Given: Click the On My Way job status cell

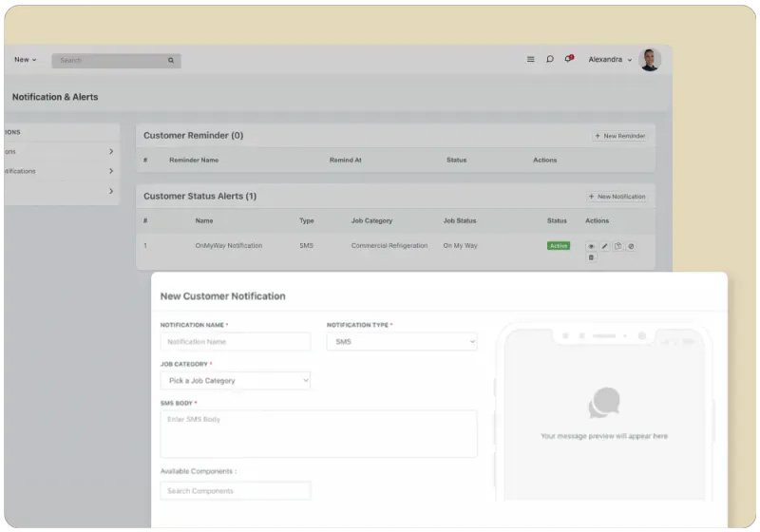Looking at the screenshot, I should 460,246.
